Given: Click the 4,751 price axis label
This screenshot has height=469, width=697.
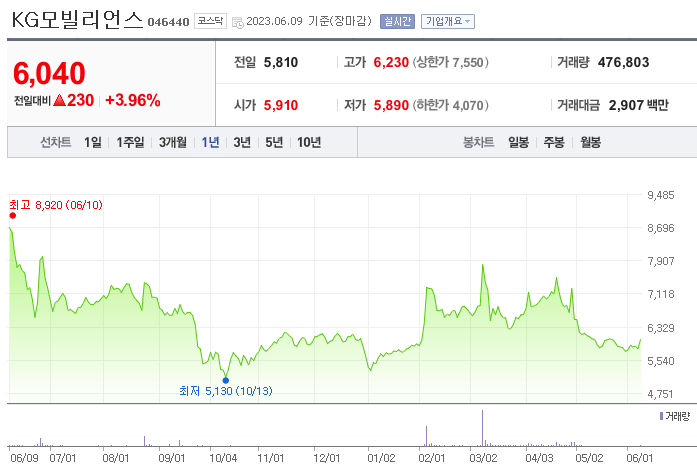Looking at the screenshot, I should [661, 394].
